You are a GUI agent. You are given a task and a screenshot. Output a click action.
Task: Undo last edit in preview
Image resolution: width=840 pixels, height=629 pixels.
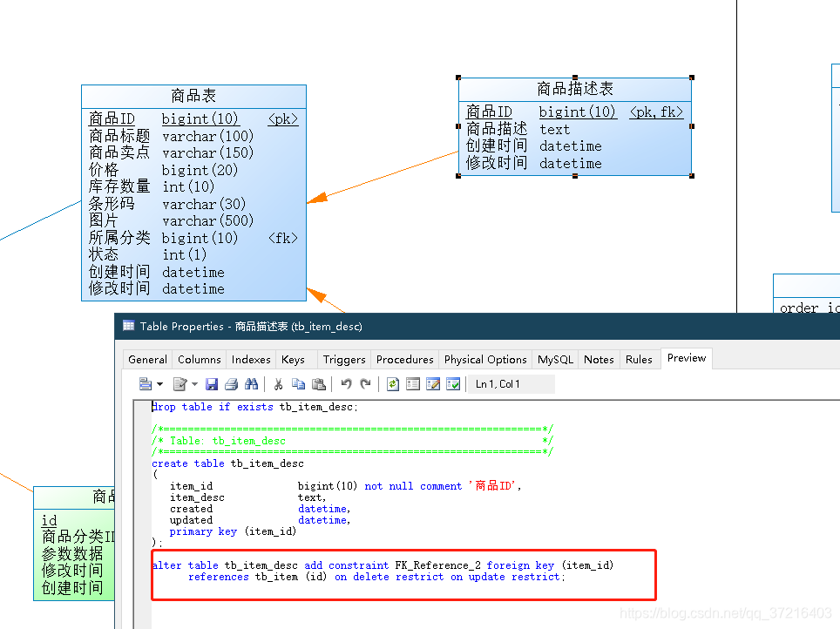pos(346,384)
